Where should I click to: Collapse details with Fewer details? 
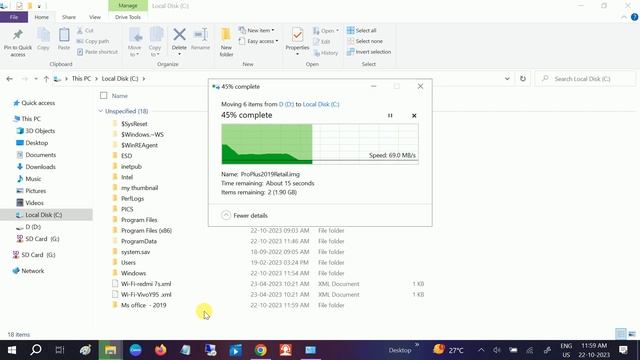tap(244, 216)
